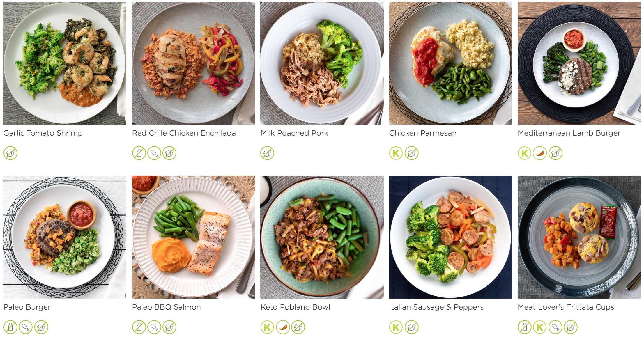This screenshot has width=644, height=337.
Task: Open the Chicken Parmesan meal title link
Action: click(x=423, y=133)
